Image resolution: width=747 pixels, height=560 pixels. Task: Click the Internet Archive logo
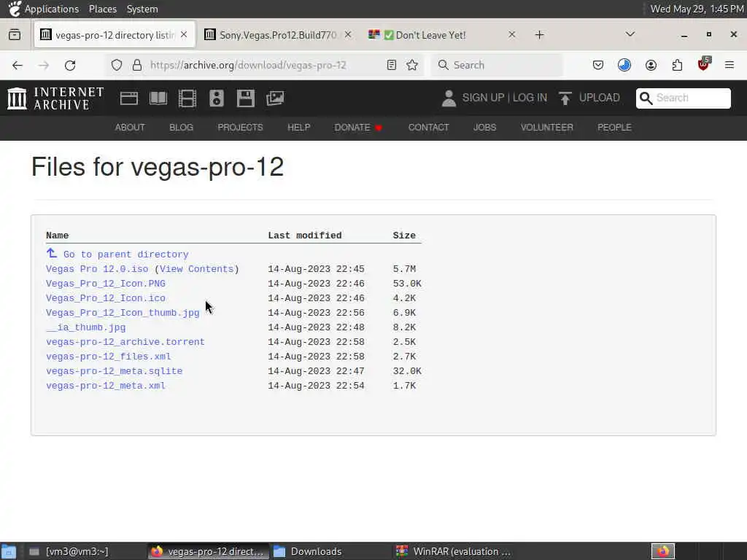(x=55, y=98)
